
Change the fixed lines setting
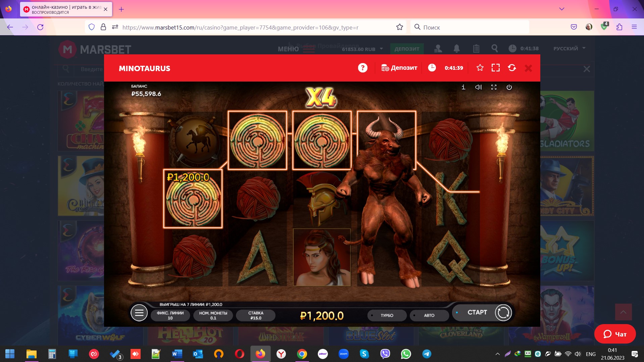point(170,315)
